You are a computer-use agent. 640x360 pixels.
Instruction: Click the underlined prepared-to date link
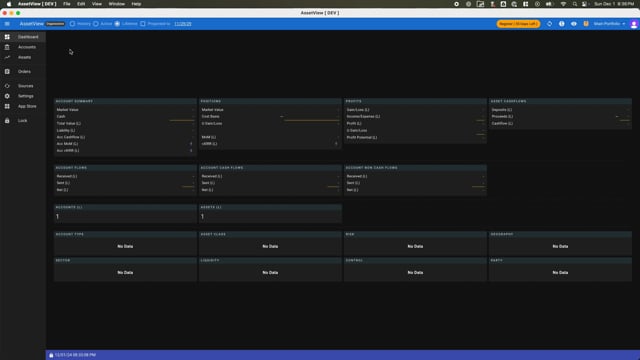tap(182, 24)
